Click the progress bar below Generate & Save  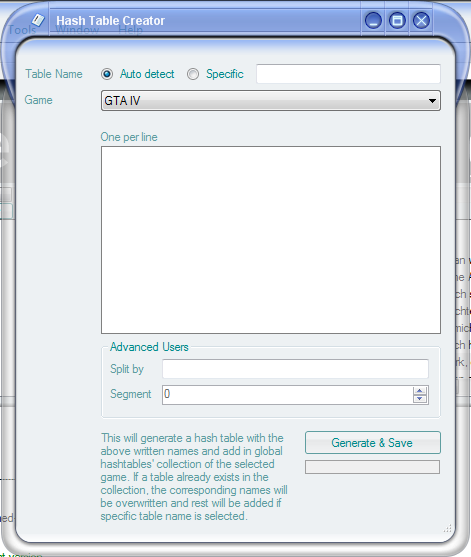(x=372, y=467)
